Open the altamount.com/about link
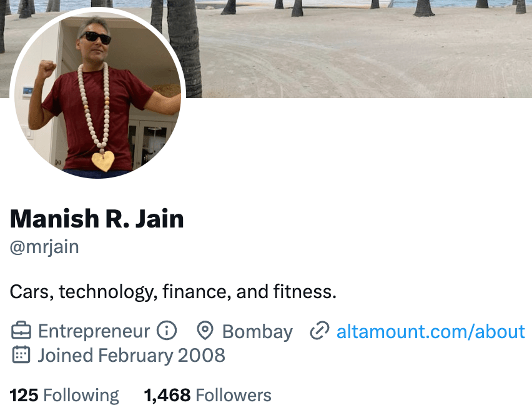Image resolution: width=532 pixels, height=410 pixels. click(x=431, y=331)
